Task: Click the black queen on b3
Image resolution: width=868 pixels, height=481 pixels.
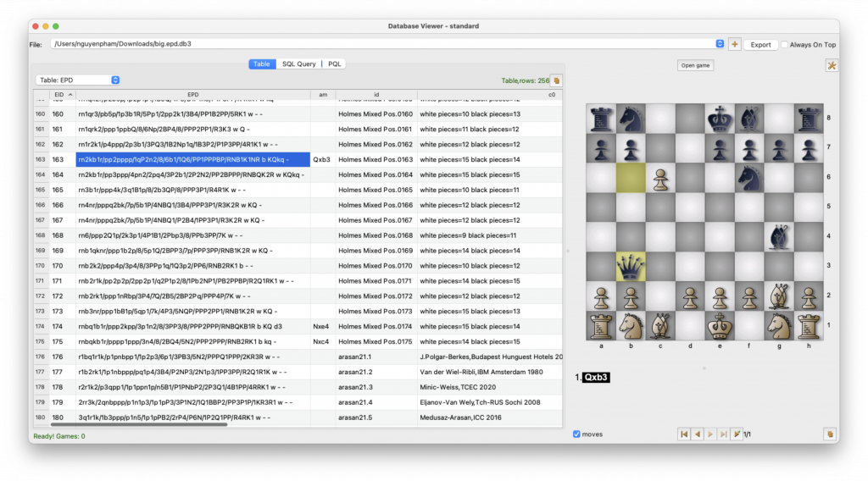Action: (x=630, y=266)
